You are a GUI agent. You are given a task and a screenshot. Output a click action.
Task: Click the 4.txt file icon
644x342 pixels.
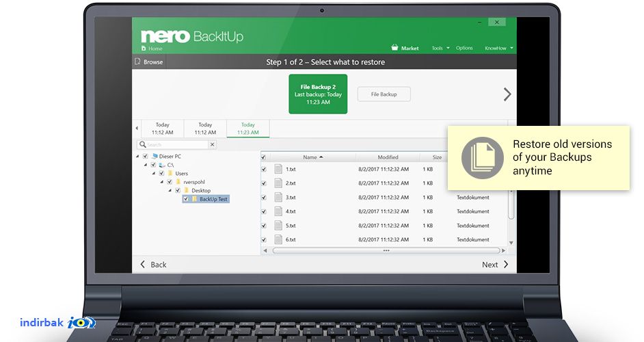278,211
